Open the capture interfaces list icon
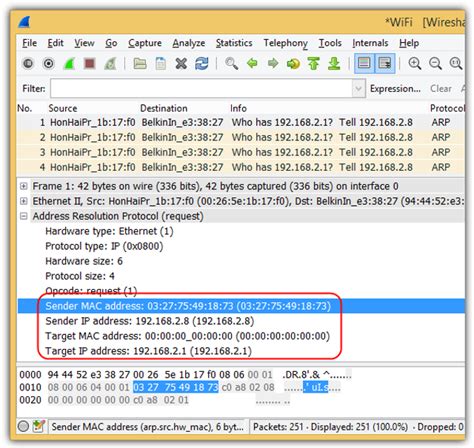 28,63
